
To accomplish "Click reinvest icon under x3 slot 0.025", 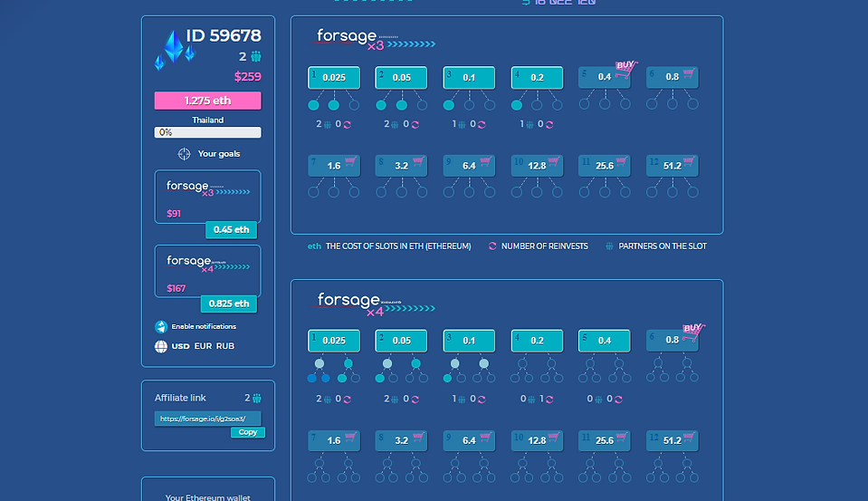I will pos(347,125).
